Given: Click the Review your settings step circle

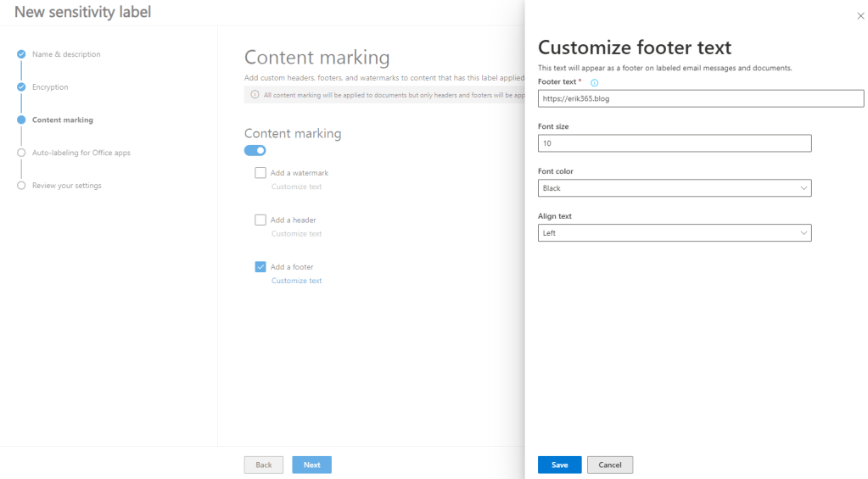Looking at the screenshot, I should coord(21,186).
